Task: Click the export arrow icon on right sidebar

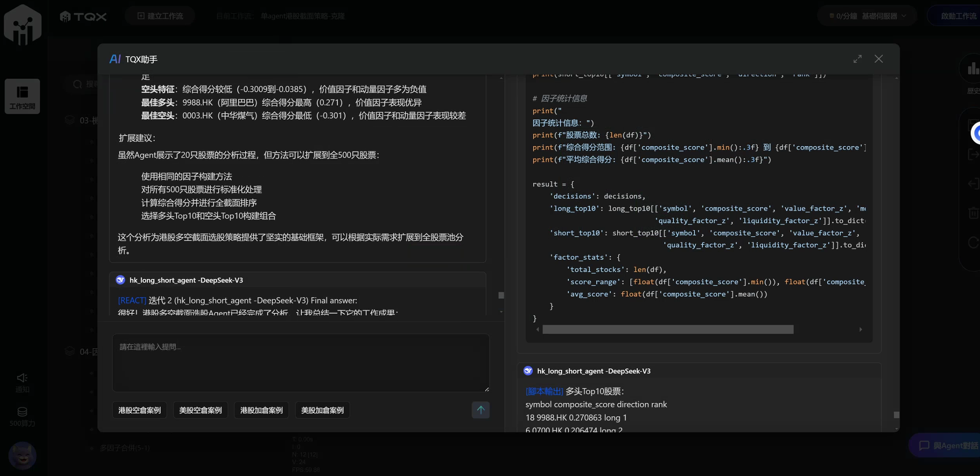Action: [x=974, y=154]
